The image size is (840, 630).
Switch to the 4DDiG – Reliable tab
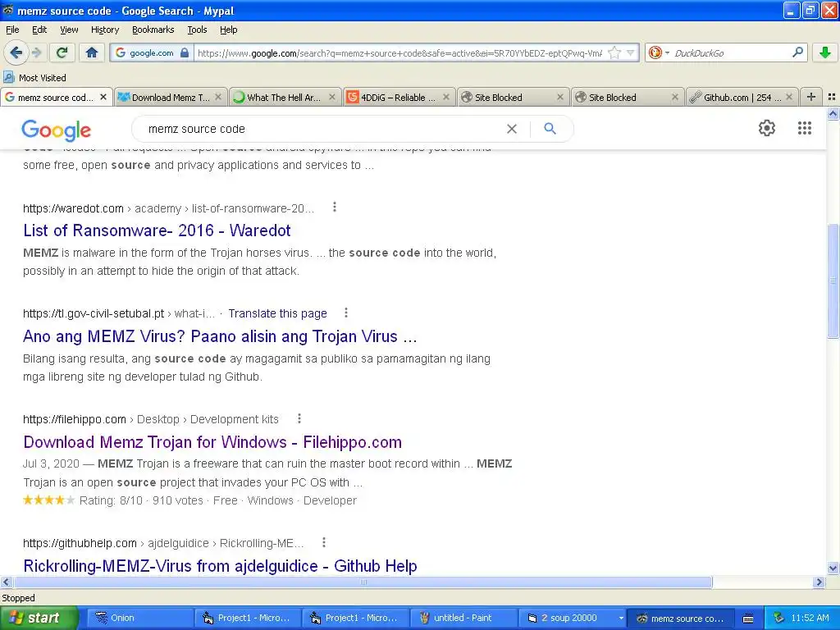pyautogui.click(x=398, y=97)
